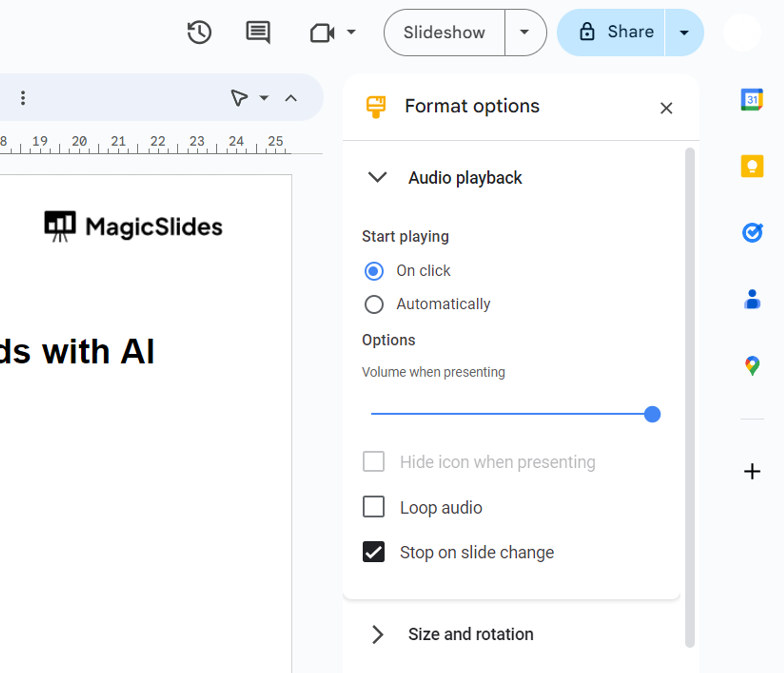Disable Stop on slide change checkbox
Viewport: 784px width, 673px height.
click(x=373, y=552)
